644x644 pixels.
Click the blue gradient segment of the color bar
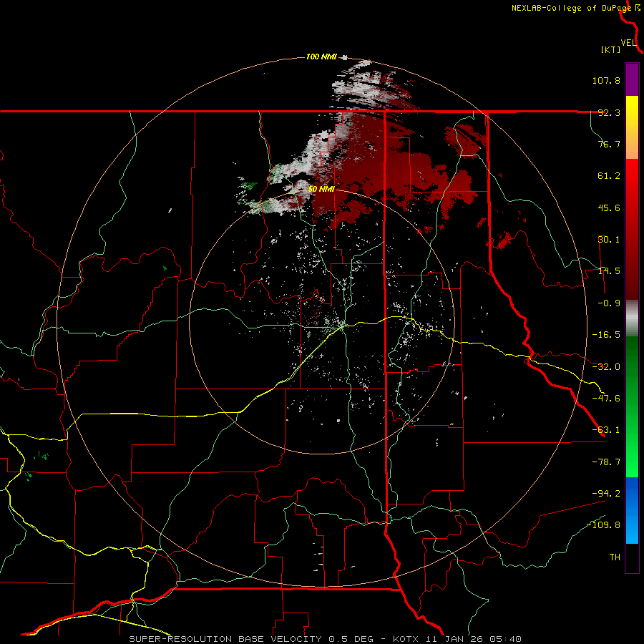point(632,510)
